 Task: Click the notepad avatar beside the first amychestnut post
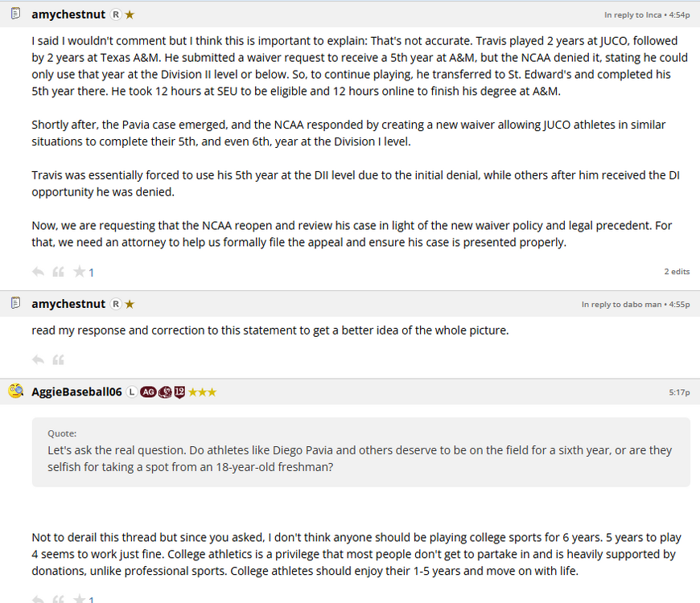click(x=15, y=14)
